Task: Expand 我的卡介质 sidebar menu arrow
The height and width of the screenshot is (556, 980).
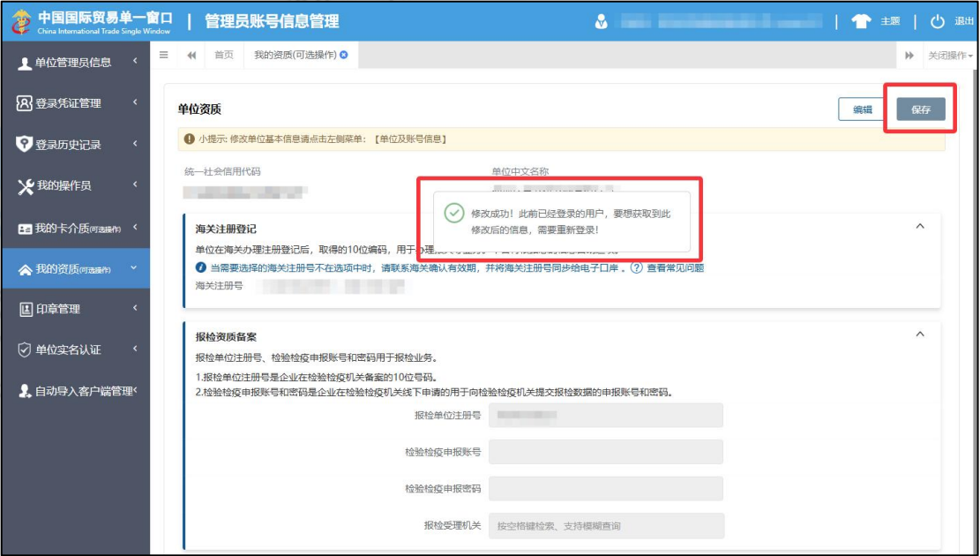Action: (135, 227)
